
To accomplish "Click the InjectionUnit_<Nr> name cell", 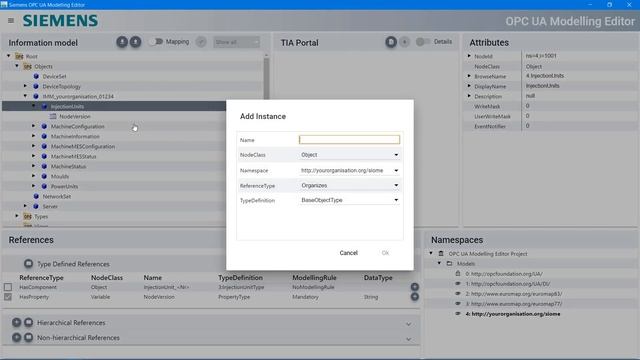I will pyautogui.click(x=166, y=287).
